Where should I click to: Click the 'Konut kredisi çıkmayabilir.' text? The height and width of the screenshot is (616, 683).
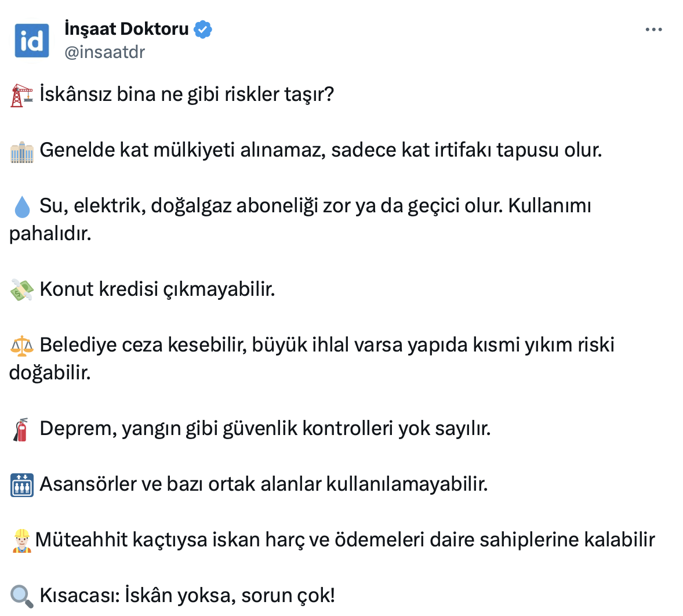157,289
